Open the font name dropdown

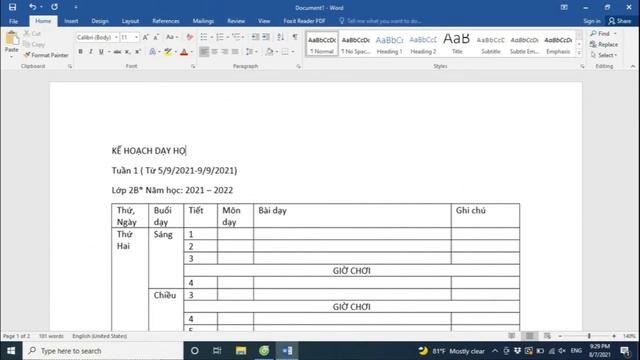click(x=116, y=37)
